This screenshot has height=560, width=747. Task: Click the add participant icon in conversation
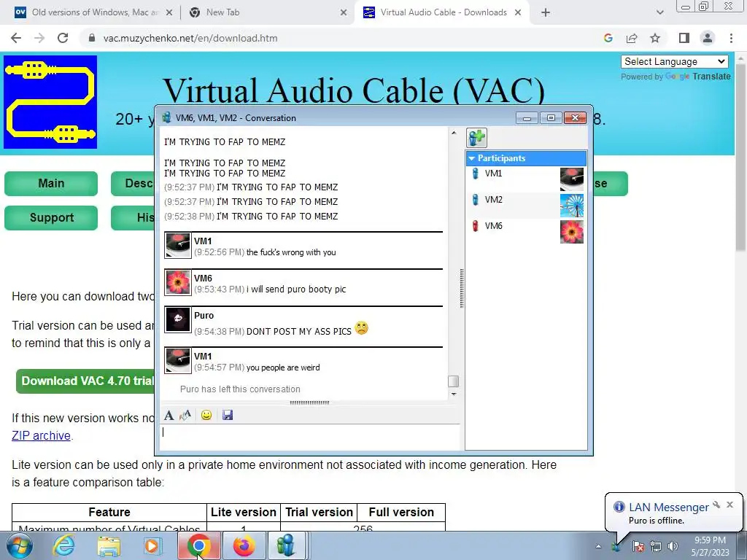click(x=476, y=138)
